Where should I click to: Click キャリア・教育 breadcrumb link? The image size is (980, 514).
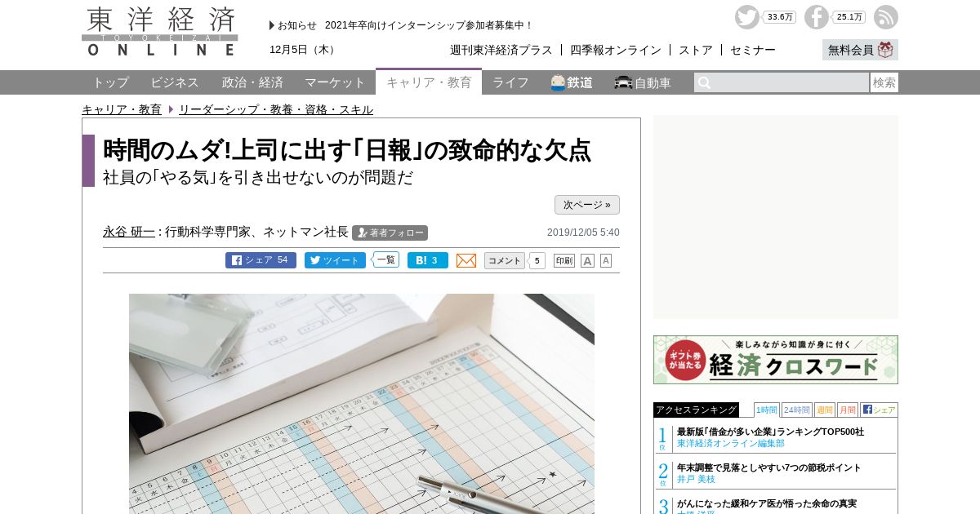pos(122,109)
